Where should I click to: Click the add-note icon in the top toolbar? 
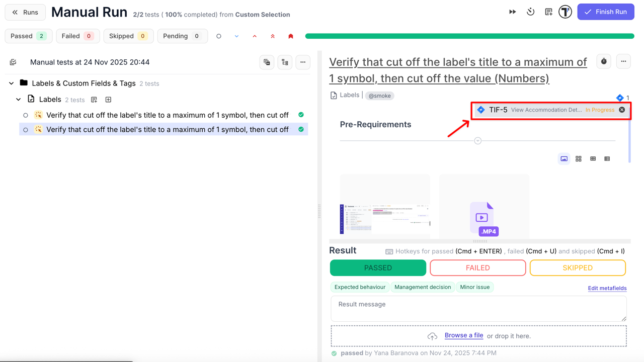(x=548, y=11)
